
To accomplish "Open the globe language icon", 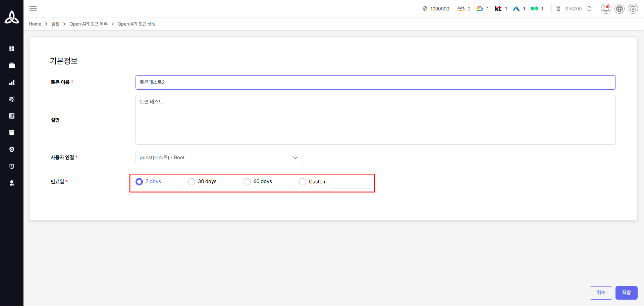I will point(620,9).
